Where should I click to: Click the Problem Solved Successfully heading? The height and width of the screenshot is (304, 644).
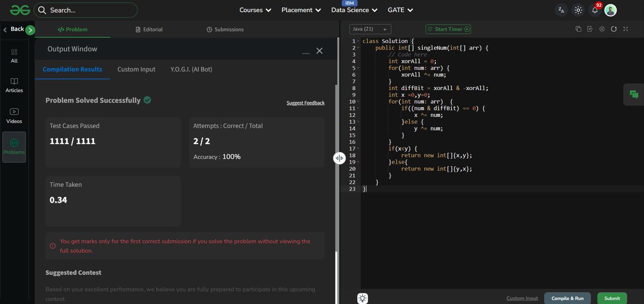[93, 100]
